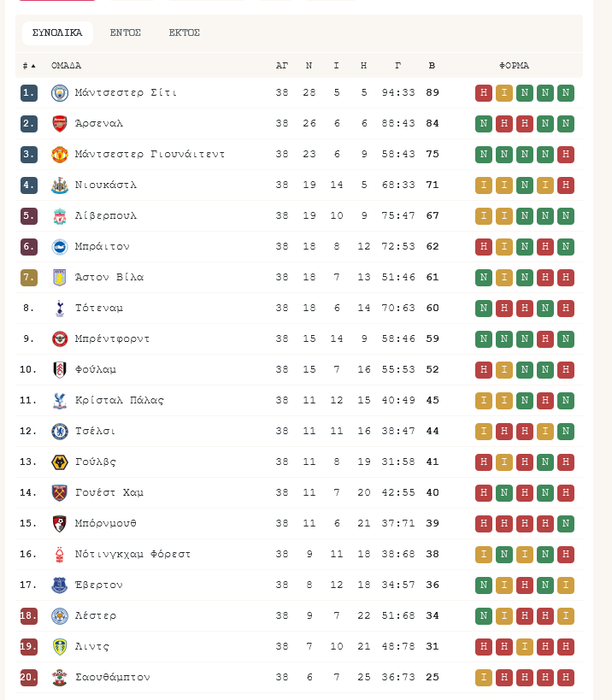The width and height of the screenshot is (612, 700).
Task: Sort by the Β points column header
Action: (x=432, y=66)
